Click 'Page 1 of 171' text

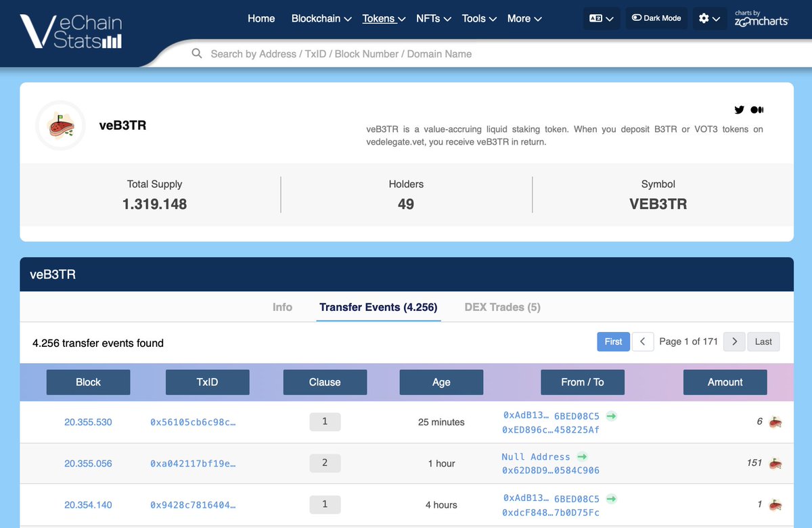click(688, 341)
